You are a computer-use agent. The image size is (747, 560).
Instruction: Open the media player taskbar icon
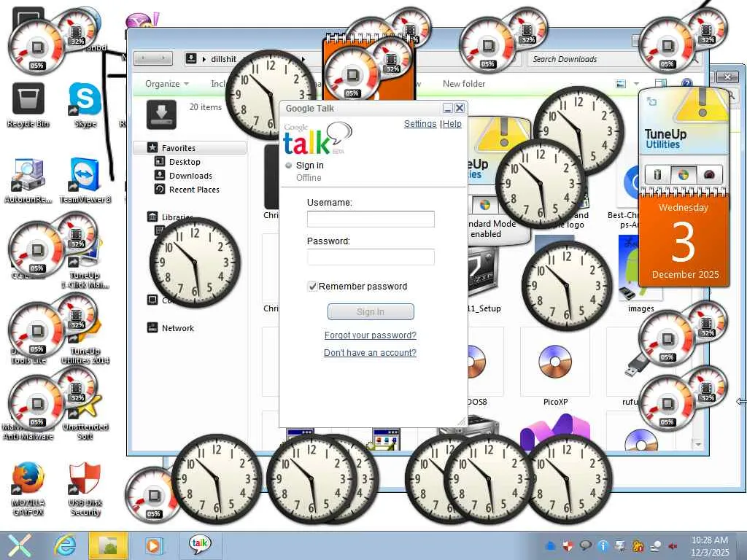(x=153, y=545)
